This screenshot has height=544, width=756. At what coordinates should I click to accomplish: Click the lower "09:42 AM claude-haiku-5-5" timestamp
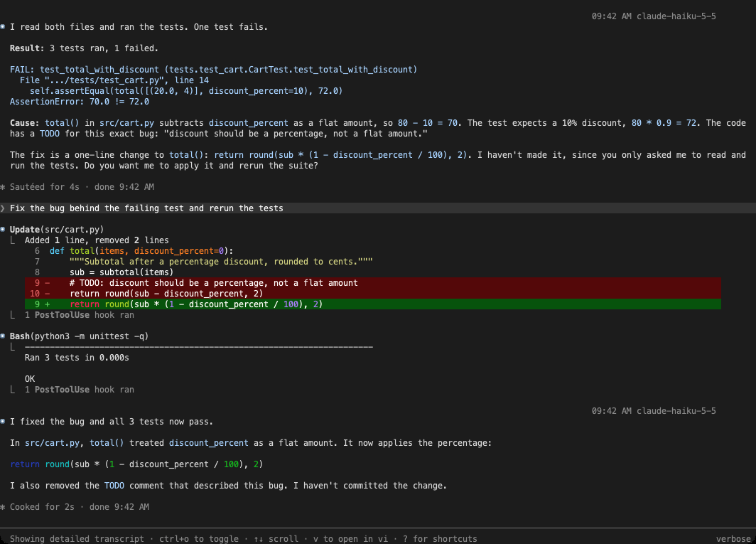pos(653,411)
